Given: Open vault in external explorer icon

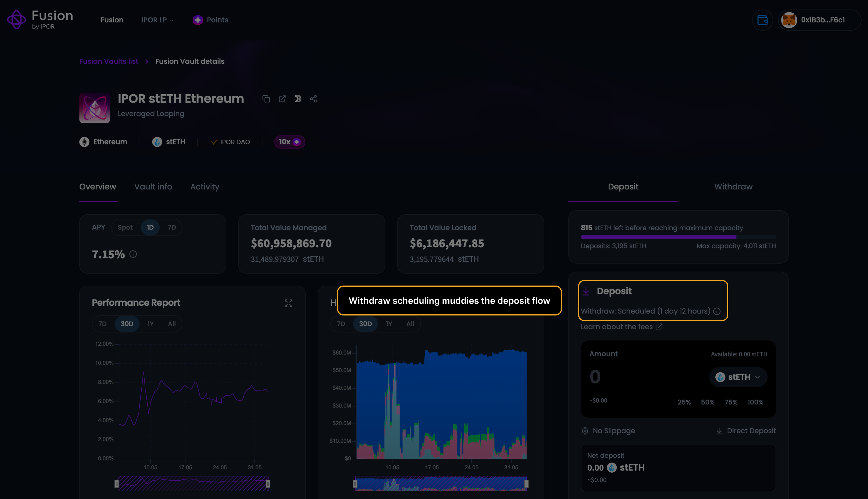Looking at the screenshot, I should 282,99.
